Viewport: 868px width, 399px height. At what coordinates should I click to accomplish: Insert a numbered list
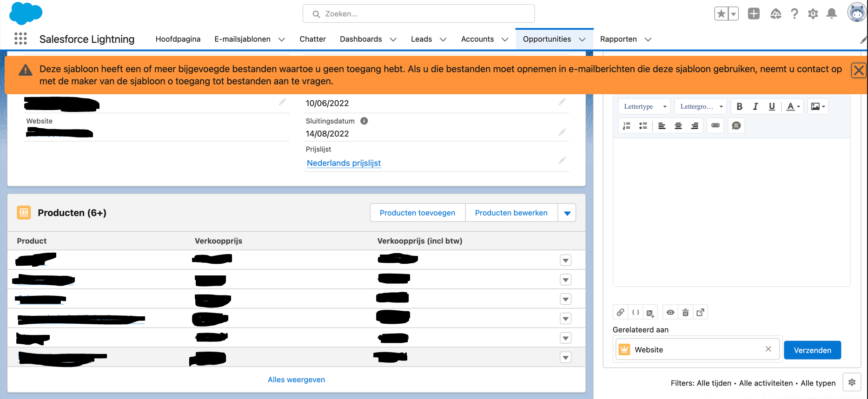(627, 125)
